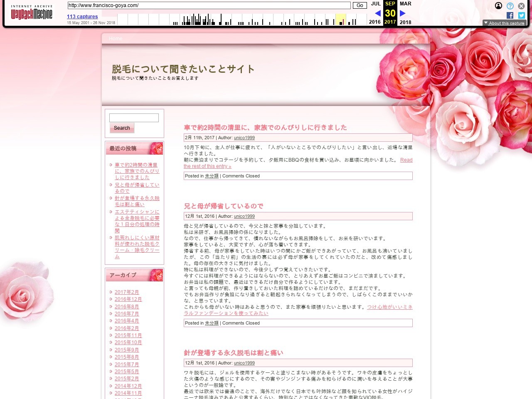Jump to JUL 2016 capture
Image resolution: width=532 pixels, height=399 pixels.
click(375, 4)
